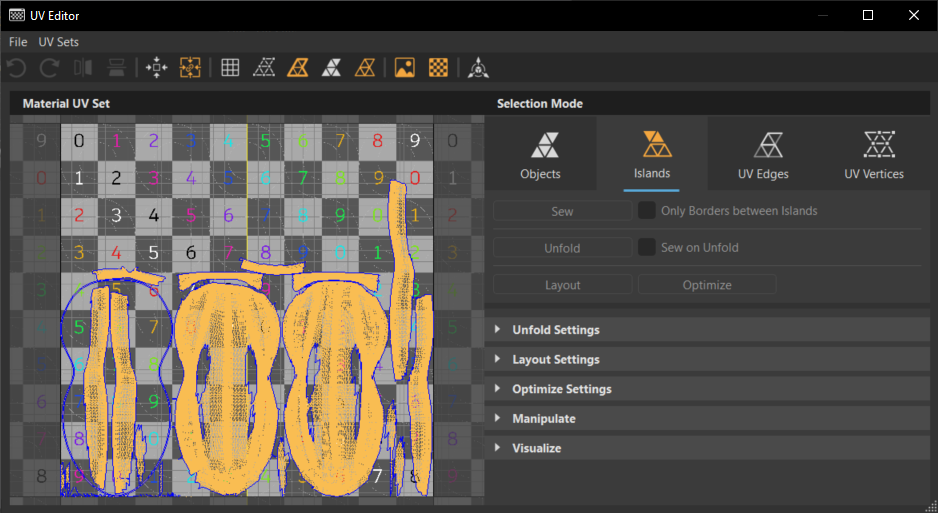Click the flip vertical toolbar icon

116,68
